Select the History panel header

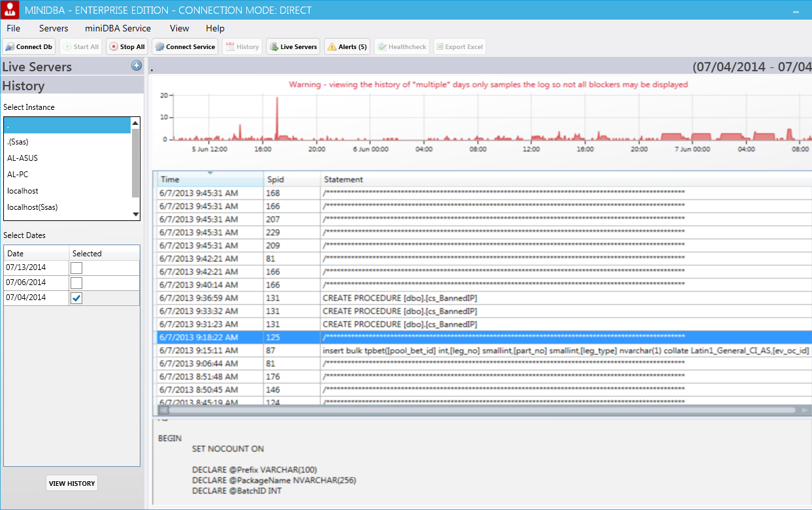pos(72,86)
